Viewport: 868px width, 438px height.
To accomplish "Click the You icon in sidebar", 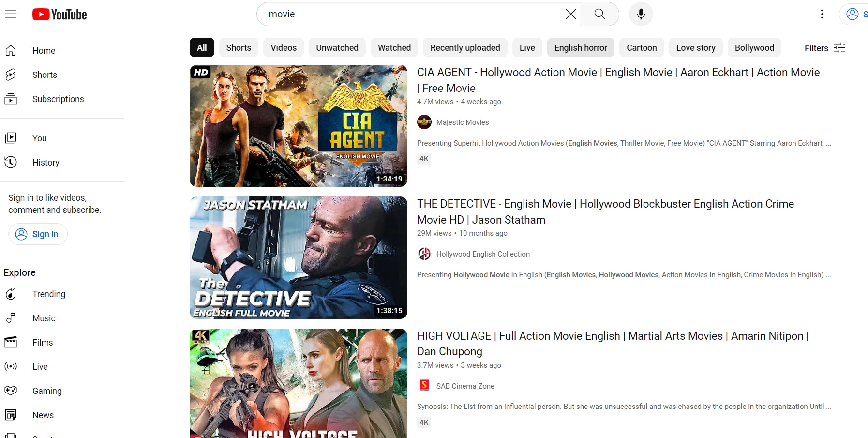I will tap(11, 138).
